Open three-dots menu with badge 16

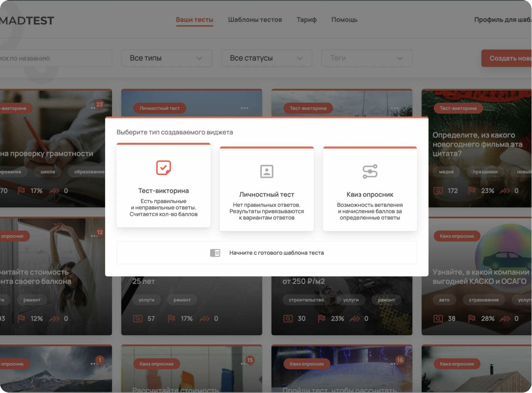click(x=394, y=364)
